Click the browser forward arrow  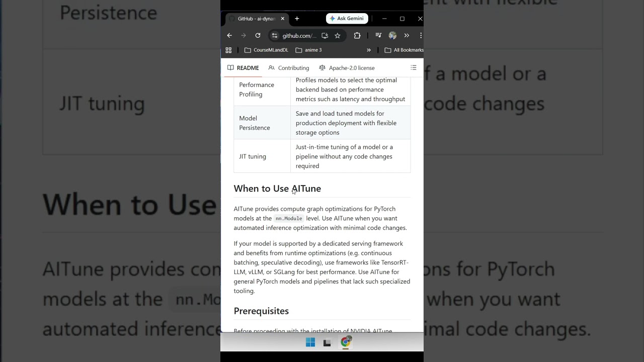tap(244, 36)
